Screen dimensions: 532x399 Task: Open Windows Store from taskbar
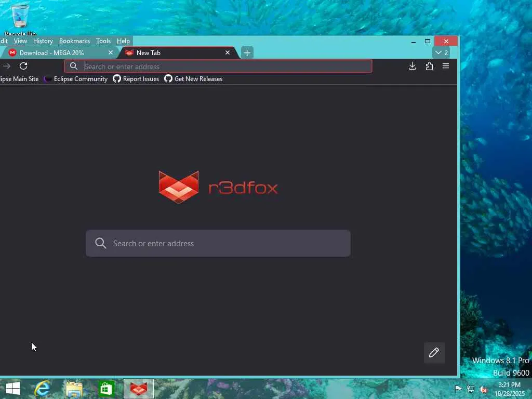106,389
